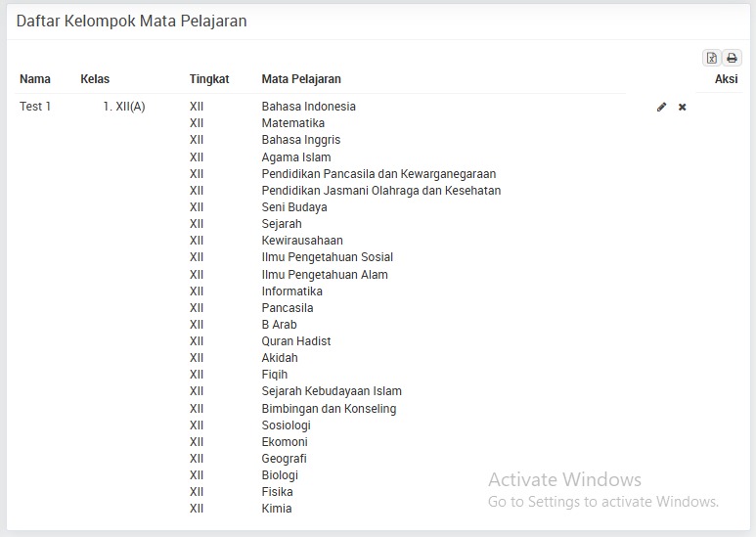Viewport: 756px width, 537px height.
Task: Print the subject group list
Action: coord(732,58)
